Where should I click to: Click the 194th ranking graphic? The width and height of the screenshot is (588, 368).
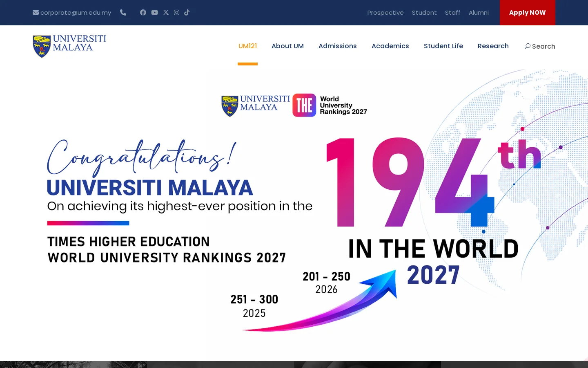434,182
